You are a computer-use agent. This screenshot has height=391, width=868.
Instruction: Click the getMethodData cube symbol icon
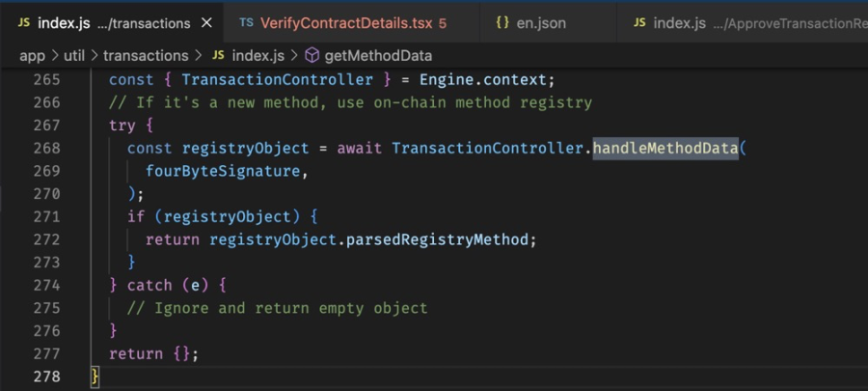click(x=312, y=55)
